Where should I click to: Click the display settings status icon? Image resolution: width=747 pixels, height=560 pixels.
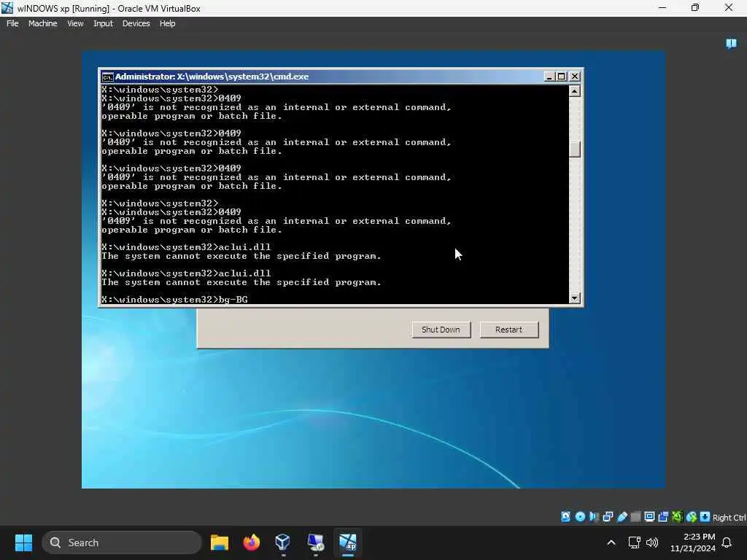(x=649, y=517)
